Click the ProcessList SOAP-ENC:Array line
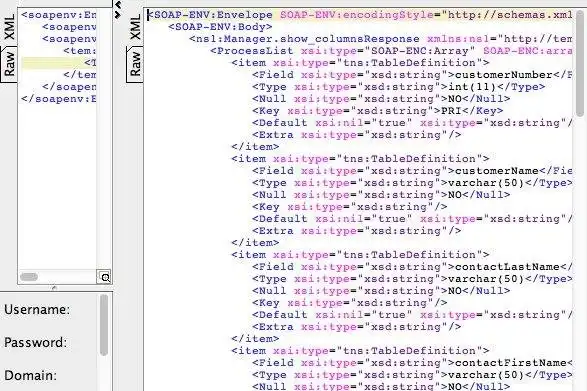Screen dimensions: 587x391 (x=391, y=51)
